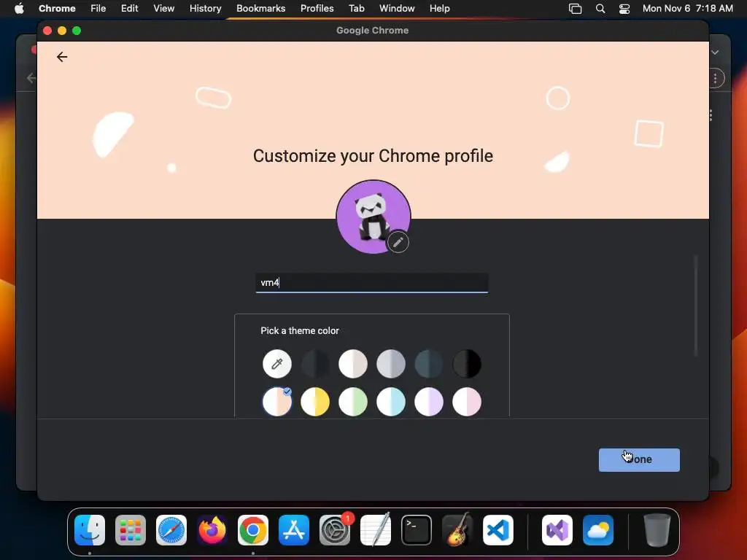
Task: Select the checked peach theme color
Action: [x=276, y=402]
